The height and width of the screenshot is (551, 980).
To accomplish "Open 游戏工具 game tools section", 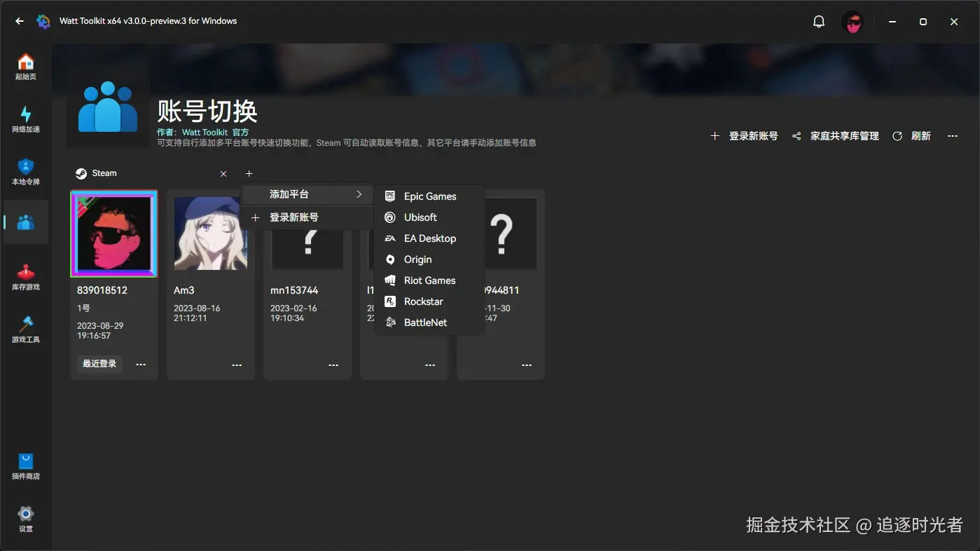I will coord(26,329).
